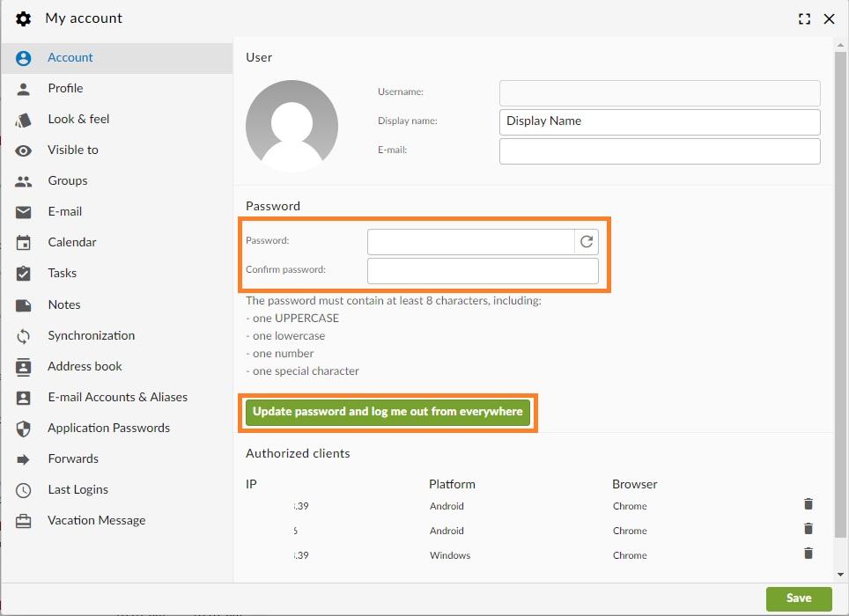The width and height of the screenshot is (849, 616).
Task: Open the Application Passwords section
Action: [x=108, y=428]
